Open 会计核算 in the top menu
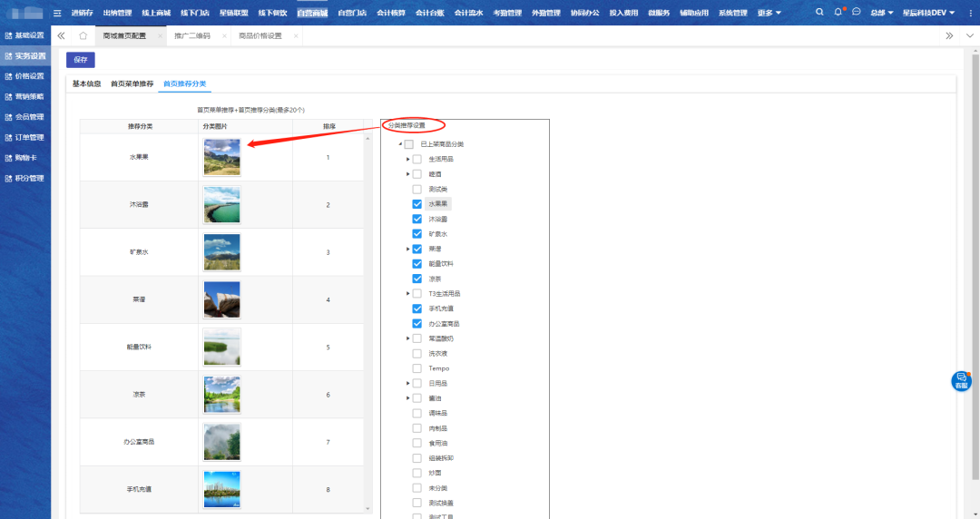The height and width of the screenshot is (519, 980). pyautogui.click(x=391, y=13)
